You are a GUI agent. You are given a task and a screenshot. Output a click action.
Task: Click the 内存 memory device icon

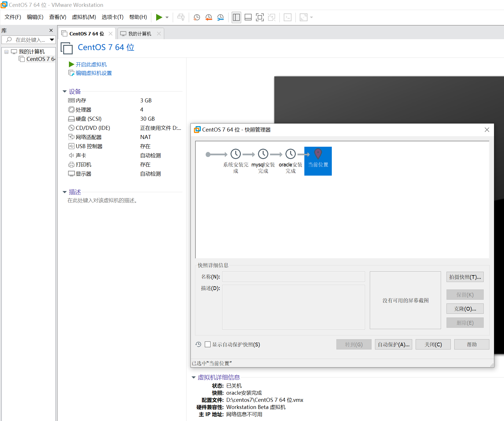click(x=71, y=100)
